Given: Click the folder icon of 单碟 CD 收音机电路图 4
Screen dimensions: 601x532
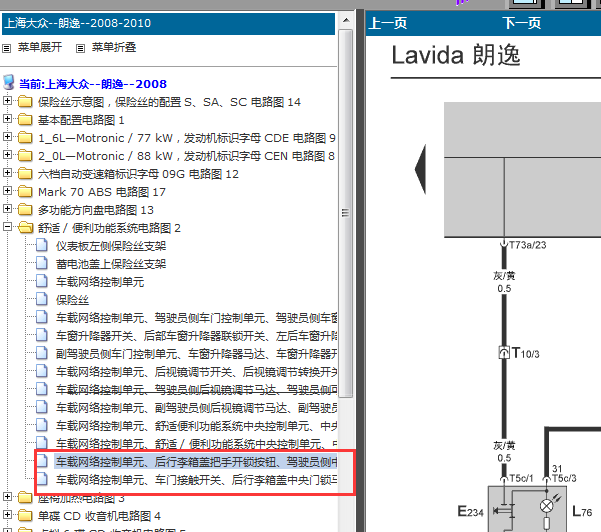Looking at the screenshot, I should (x=25, y=516).
